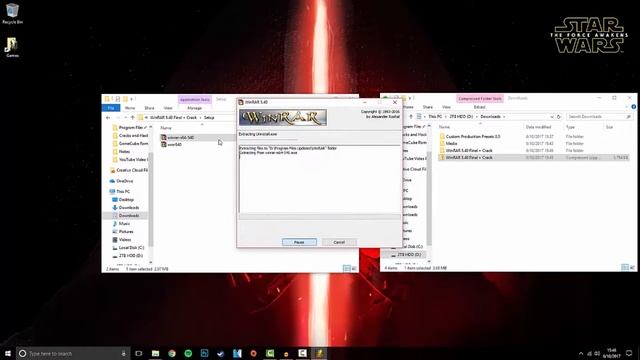The width and height of the screenshot is (640, 360).
Task: Open Videos in left navigation pane
Action: pos(122,240)
